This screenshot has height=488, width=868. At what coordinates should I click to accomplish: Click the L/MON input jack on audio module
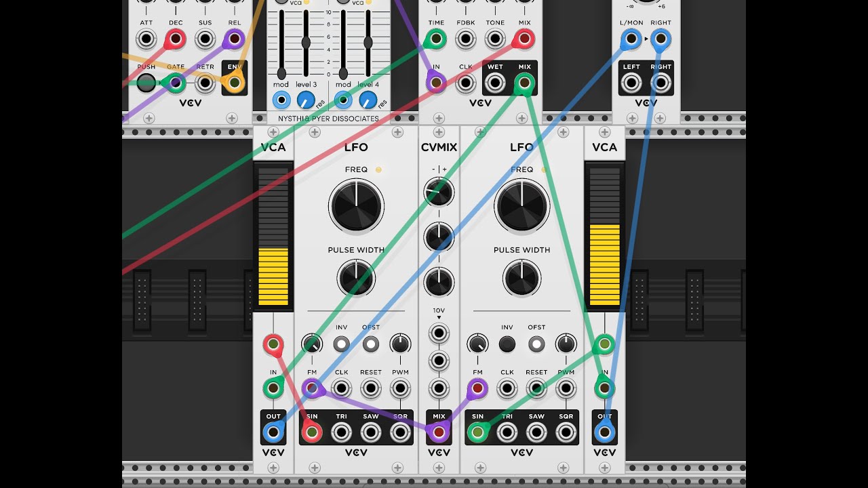click(x=631, y=40)
